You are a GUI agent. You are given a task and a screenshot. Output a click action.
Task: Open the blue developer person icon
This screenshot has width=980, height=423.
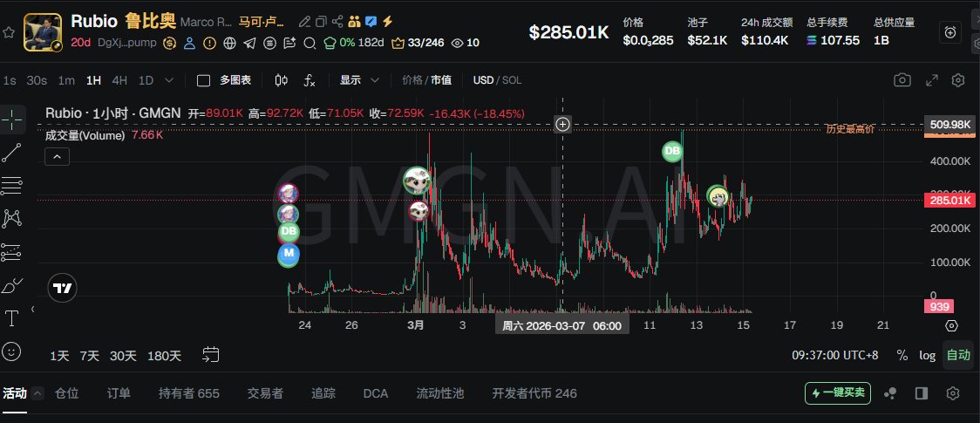(x=189, y=43)
